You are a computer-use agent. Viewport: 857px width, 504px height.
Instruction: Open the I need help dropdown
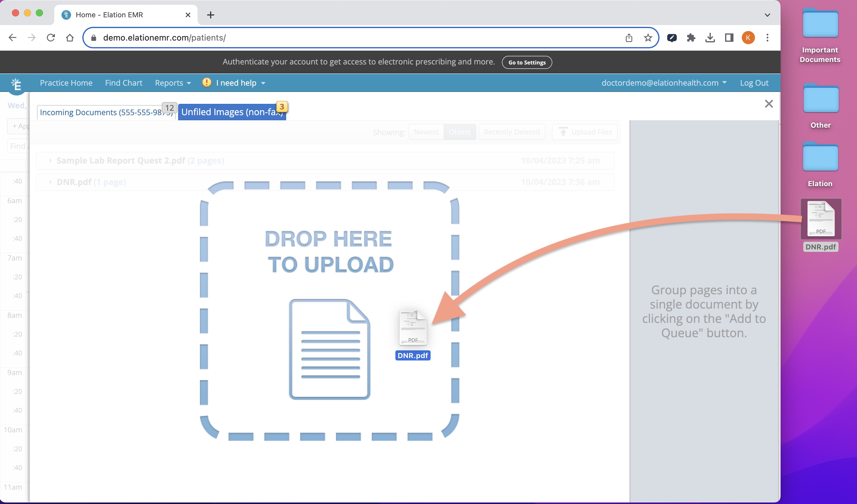tap(241, 83)
